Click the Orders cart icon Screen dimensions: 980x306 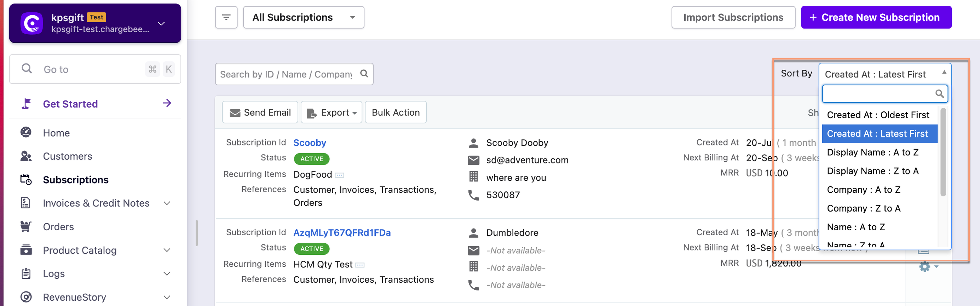tap(26, 226)
